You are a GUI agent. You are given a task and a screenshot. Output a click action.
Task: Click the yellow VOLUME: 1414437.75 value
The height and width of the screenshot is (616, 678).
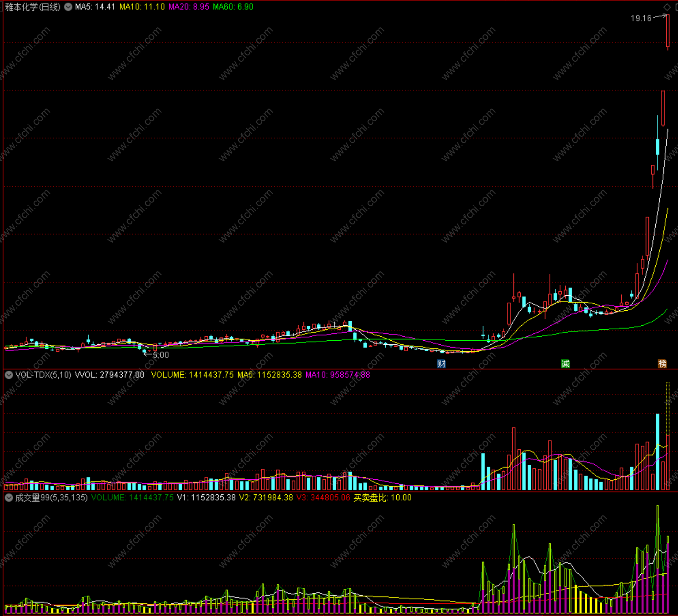pyautogui.click(x=192, y=375)
